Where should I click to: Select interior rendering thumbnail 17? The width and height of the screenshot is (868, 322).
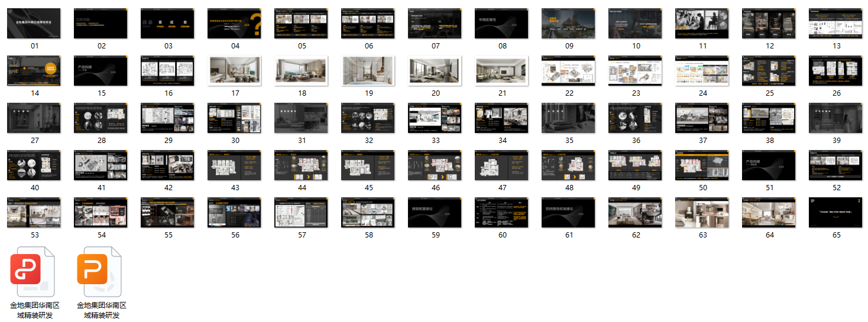[x=234, y=71]
